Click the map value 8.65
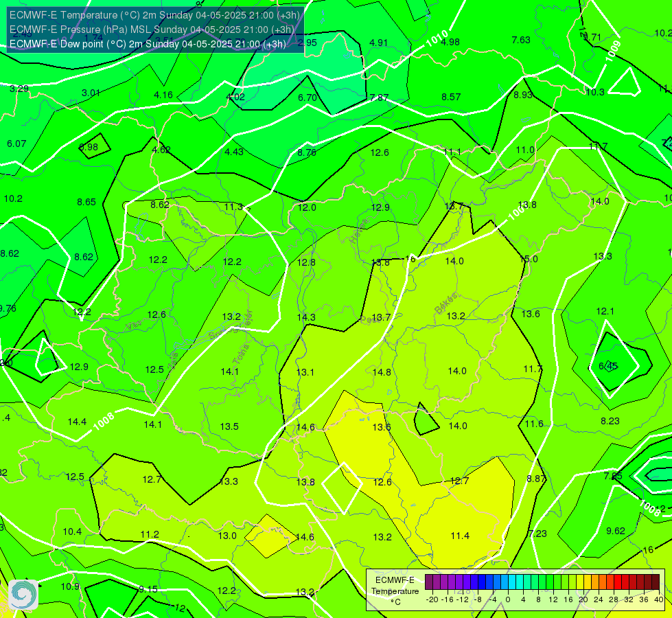This screenshot has height=618, width=672. click(86, 202)
